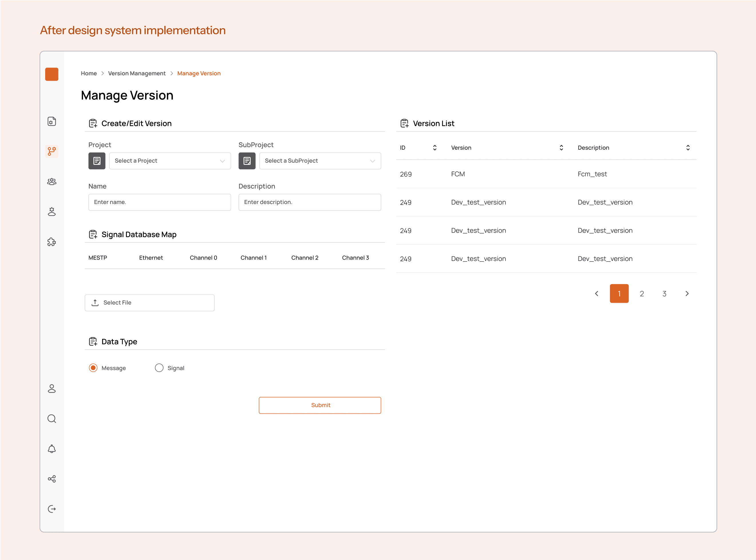Click the Signal Database Map section icon
This screenshot has height=560, width=756.
click(93, 235)
